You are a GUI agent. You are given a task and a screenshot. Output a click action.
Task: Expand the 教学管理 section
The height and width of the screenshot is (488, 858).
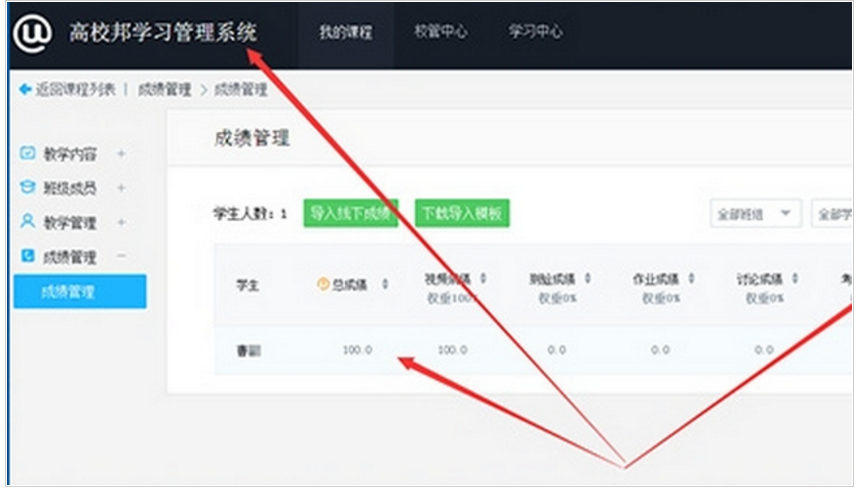[121, 222]
